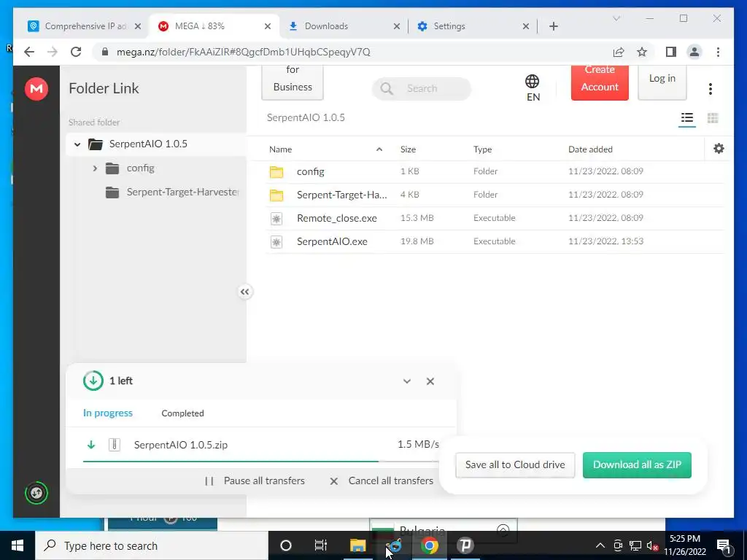Expand the config folder tree arrow

click(x=95, y=168)
